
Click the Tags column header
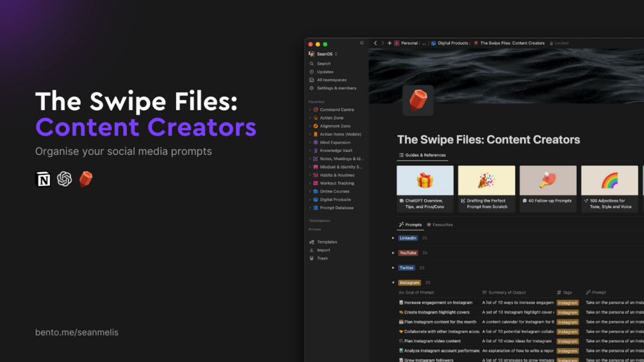pyautogui.click(x=565, y=293)
